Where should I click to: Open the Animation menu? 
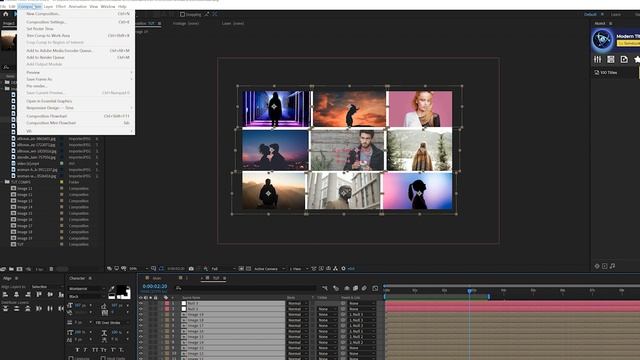tap(78, 7)
